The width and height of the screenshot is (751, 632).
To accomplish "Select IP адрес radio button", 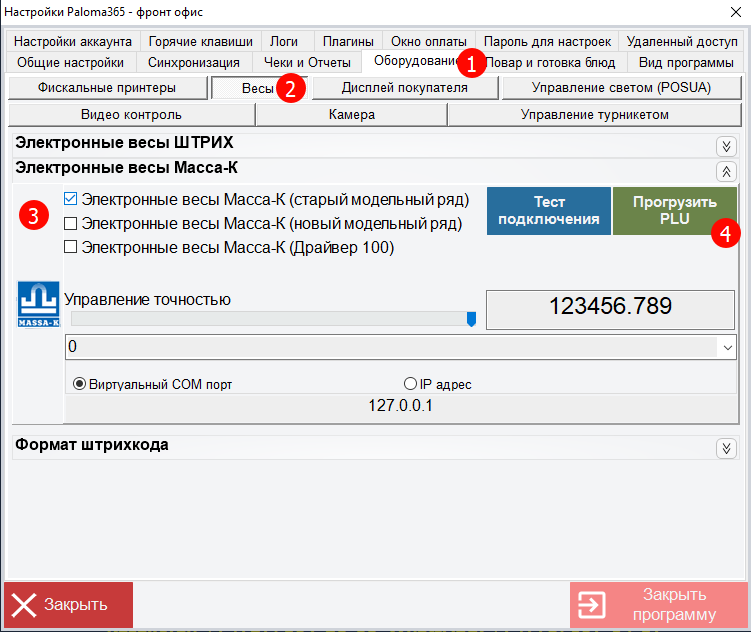I will pyautogui.click(x=410, y=384).
